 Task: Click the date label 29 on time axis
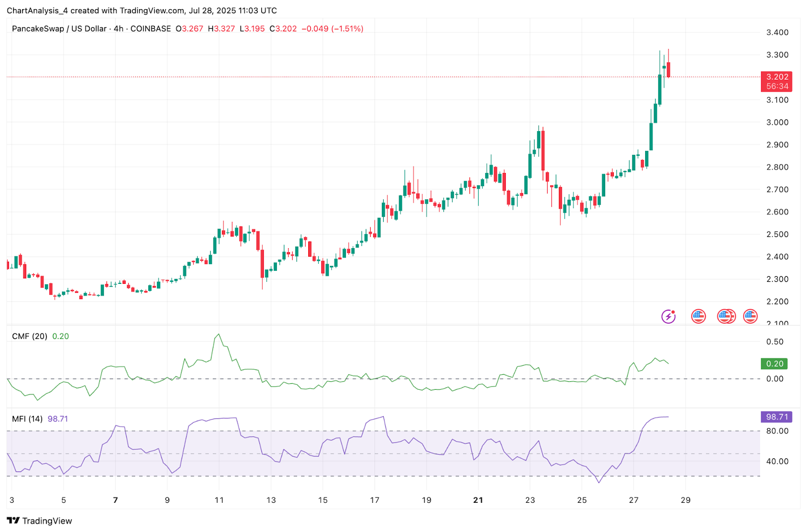point(685,500)
